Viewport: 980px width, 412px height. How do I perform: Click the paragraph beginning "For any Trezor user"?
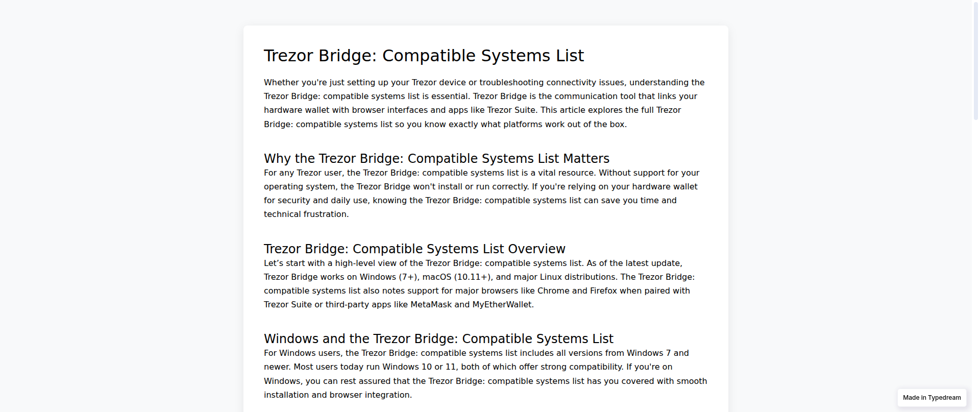(485, 193)
